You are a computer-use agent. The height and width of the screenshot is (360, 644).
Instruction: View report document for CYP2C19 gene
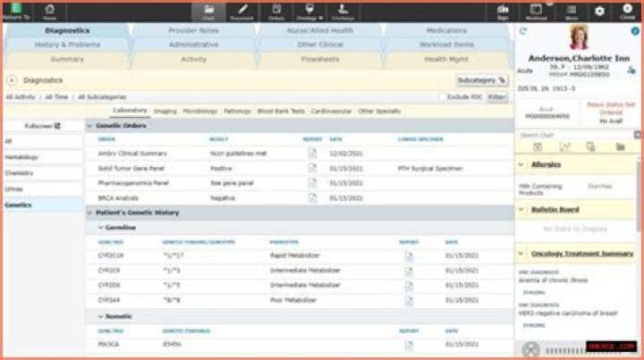tap(409, 255)
